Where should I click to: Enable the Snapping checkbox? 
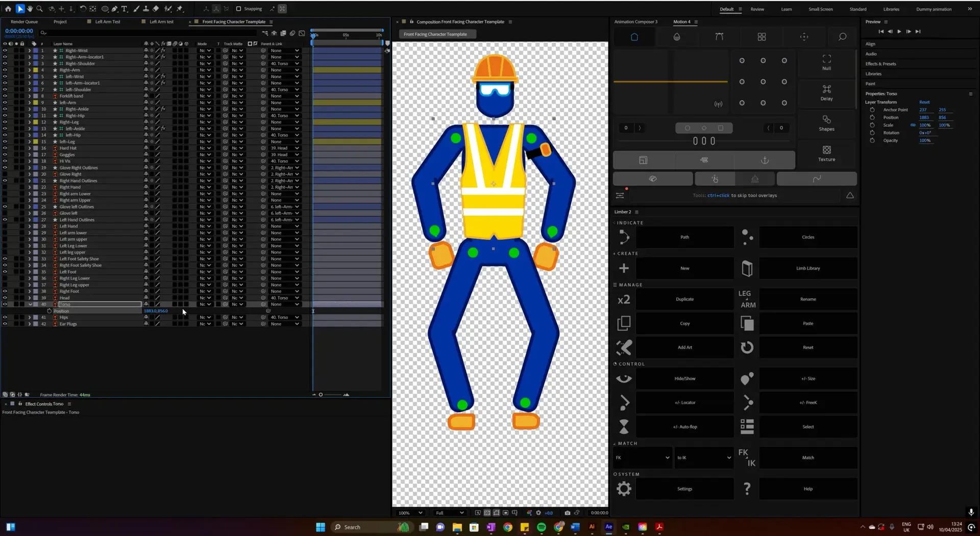pos(238,9)
